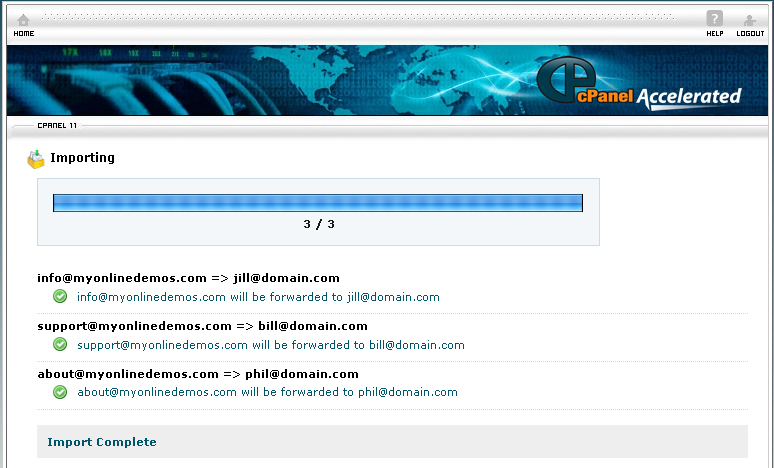Select heading support@myonlinedemos.com => bill@domain.com

pos(202,326)
